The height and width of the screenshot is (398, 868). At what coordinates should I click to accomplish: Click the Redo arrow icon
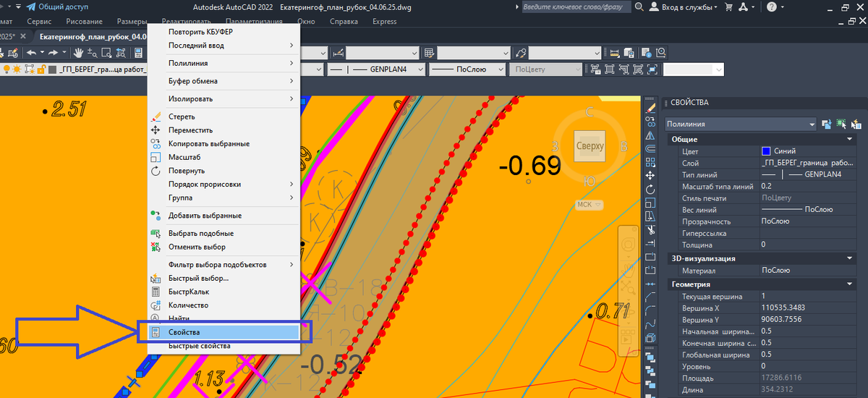coord(54,52)
